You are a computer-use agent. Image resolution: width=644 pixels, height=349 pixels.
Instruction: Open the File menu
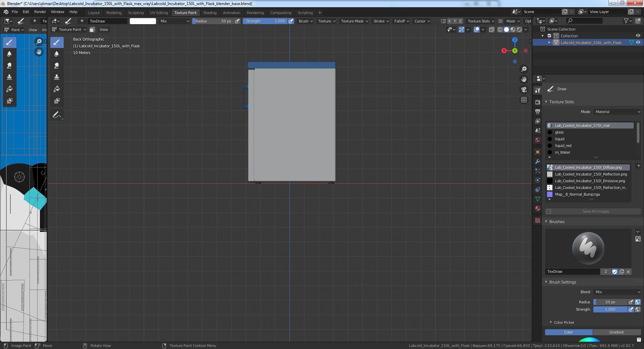[x=15, y=12]
